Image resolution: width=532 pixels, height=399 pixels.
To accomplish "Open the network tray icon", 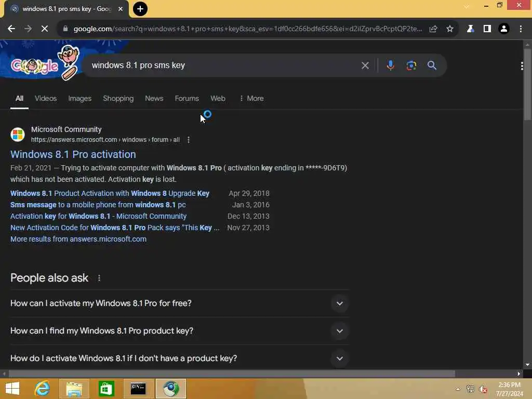I will click(x=470, y=389).
